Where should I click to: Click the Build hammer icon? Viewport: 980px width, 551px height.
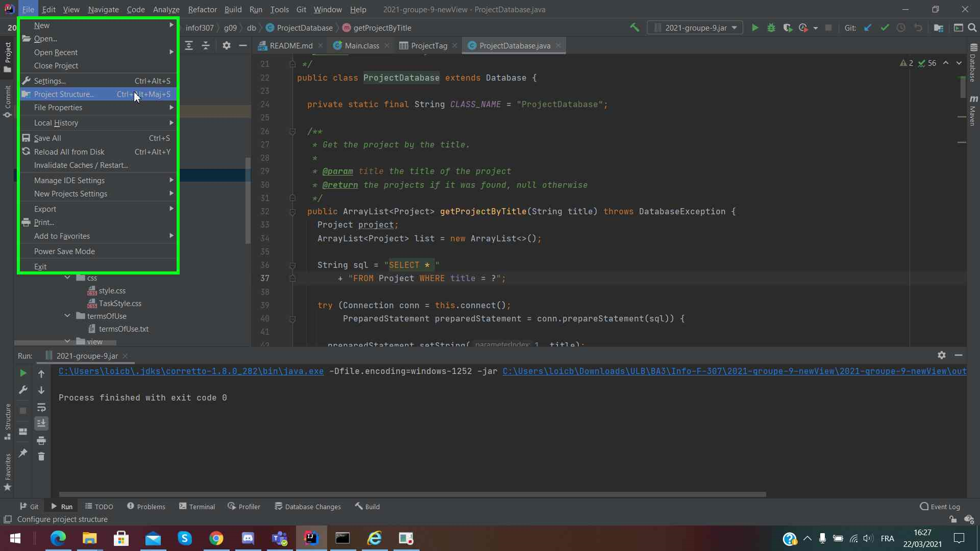click(634, 28)
